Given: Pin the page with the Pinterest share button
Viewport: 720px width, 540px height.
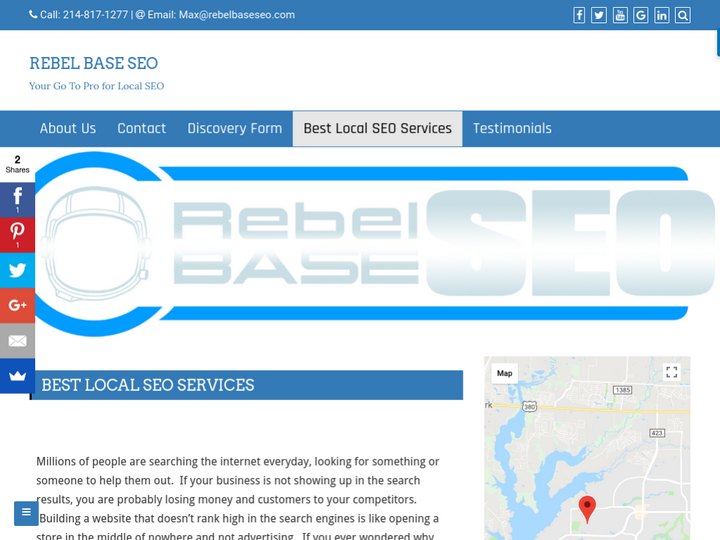Looking at the screenshot, I should pos(17,235).
